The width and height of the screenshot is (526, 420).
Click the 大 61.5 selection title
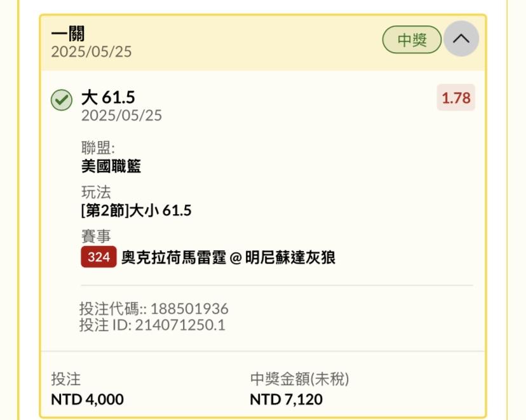[108, 97]
